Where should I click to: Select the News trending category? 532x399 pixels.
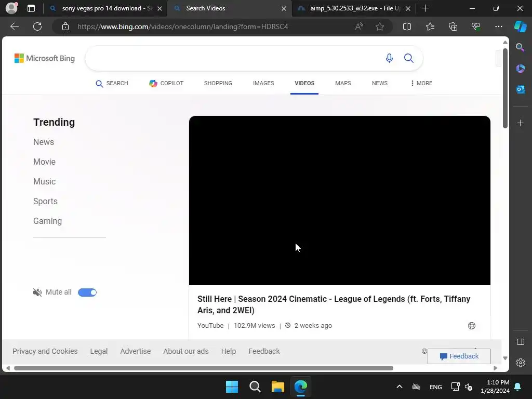[x=44, y=142]
